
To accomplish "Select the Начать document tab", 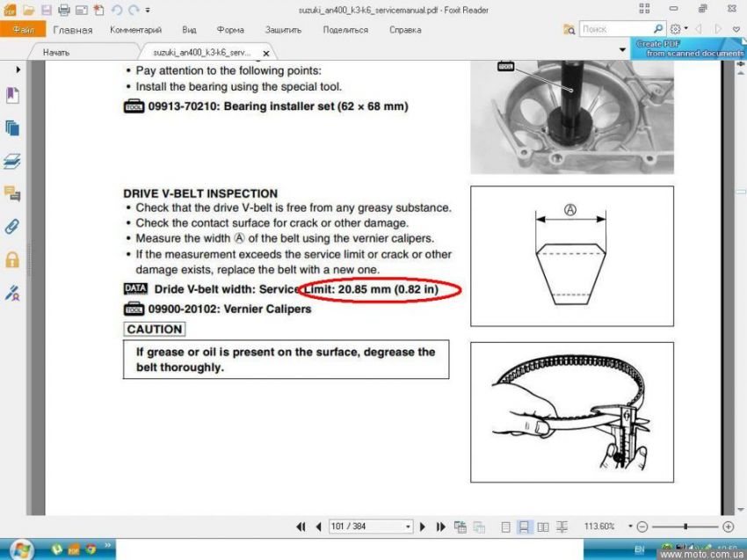I will pos(56,53).
